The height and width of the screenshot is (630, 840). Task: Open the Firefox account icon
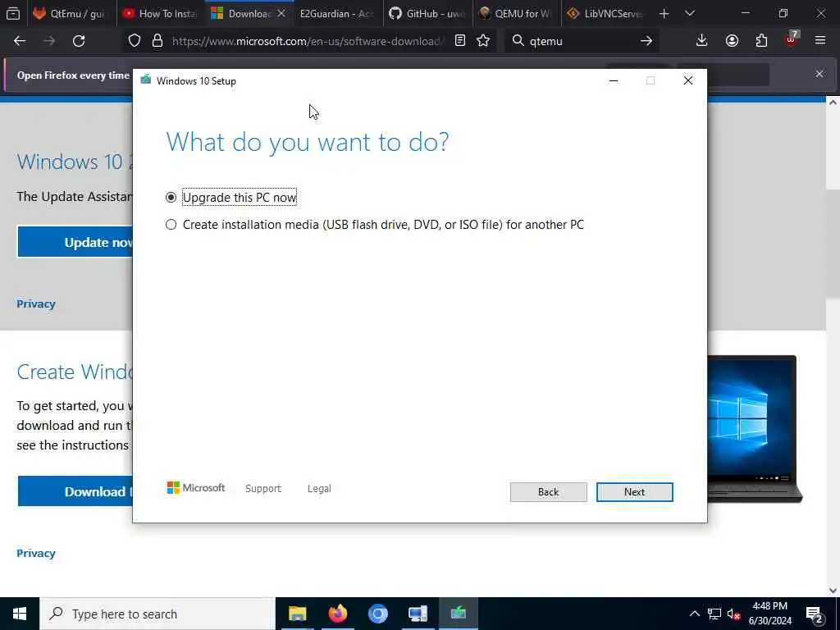point(732,41)
